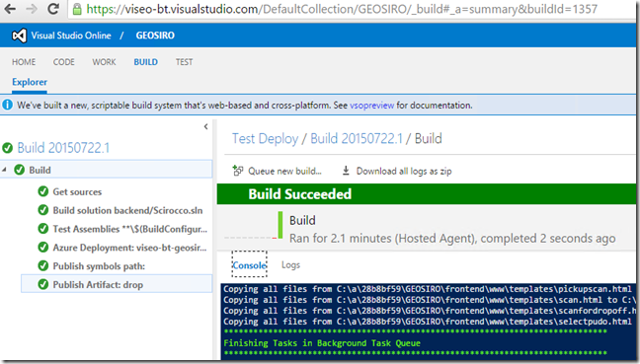Select Build solution backend/Scirocco.sln step

pos(127,210)
